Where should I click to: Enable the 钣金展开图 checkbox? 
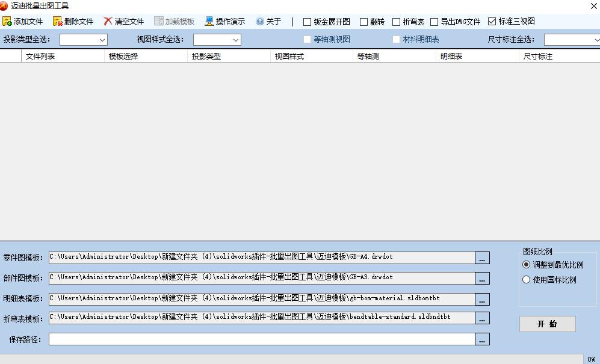(307, 22)
